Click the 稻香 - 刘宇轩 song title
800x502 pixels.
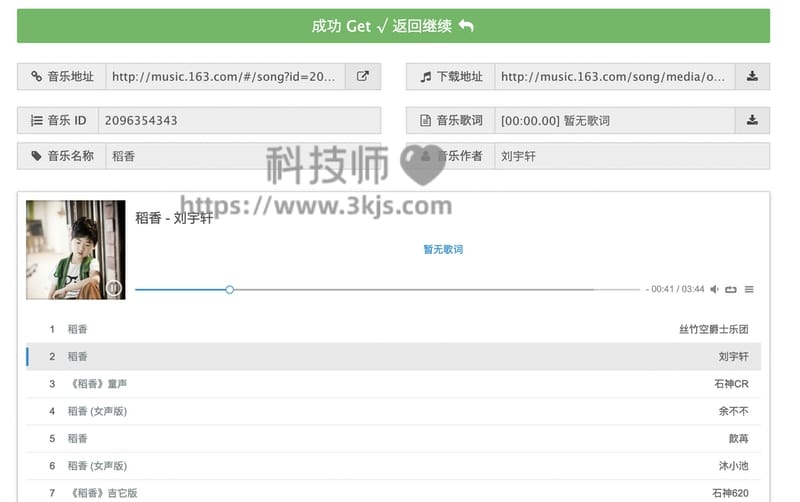pyautogui.click(x=174, y=218)
